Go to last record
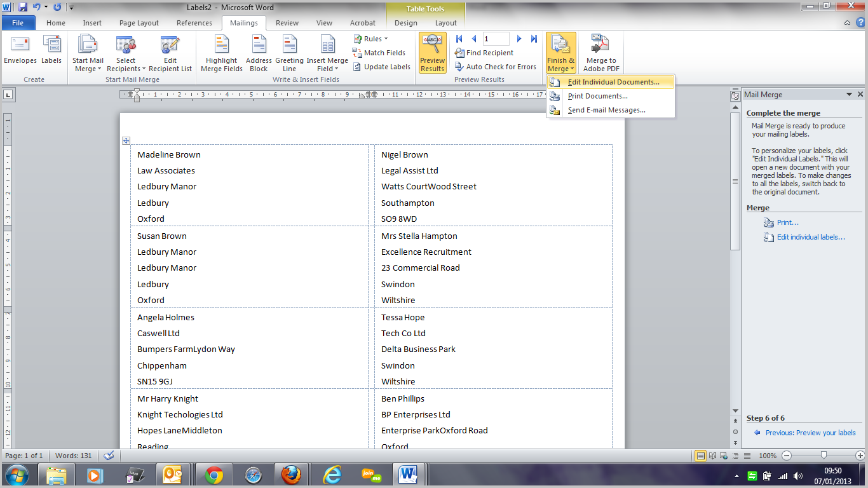The width and height of the screenshot is (868, 488). pos(534,39)
